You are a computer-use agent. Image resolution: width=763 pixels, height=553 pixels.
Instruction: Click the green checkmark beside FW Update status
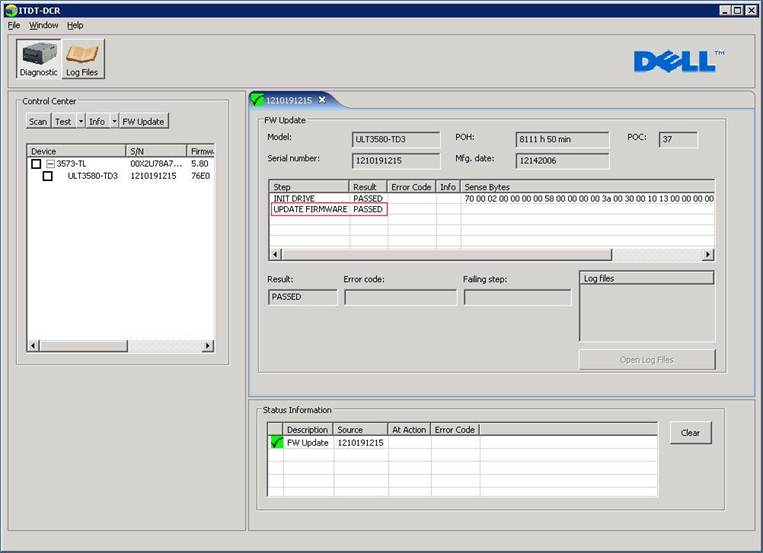[x=276, y=443]
